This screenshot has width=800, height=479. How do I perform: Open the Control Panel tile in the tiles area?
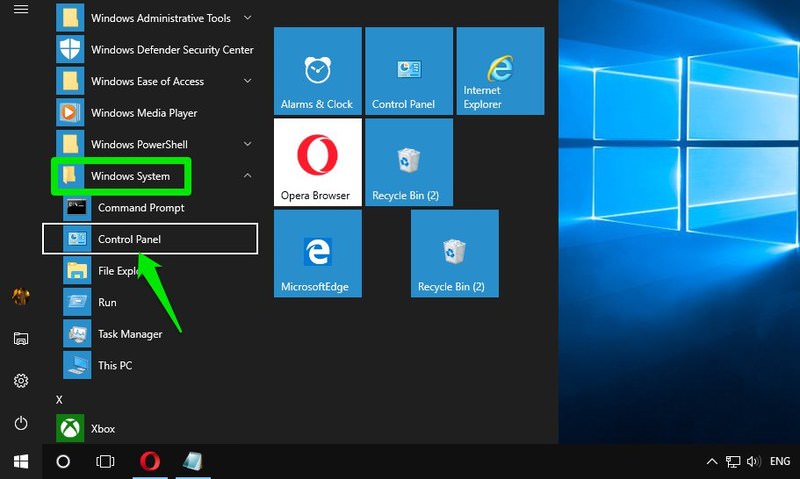(x=408, y=71)
